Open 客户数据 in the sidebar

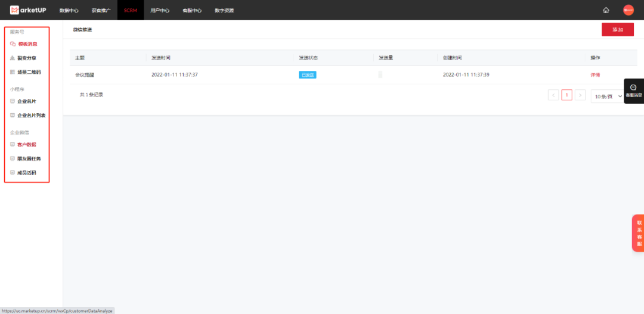26,144
